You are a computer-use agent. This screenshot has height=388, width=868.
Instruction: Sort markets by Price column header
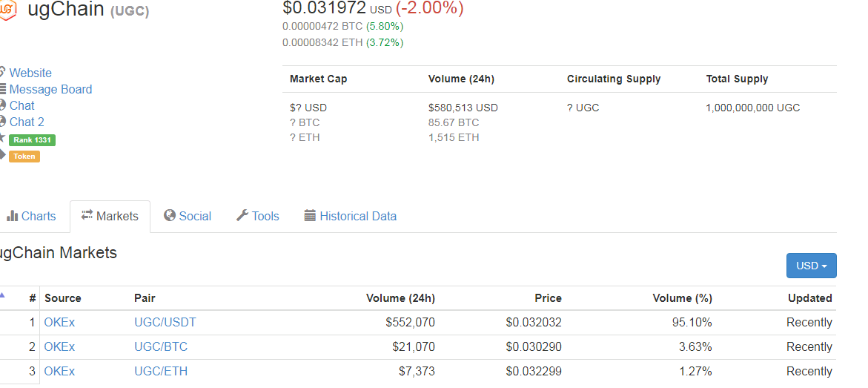coord(548,298)
